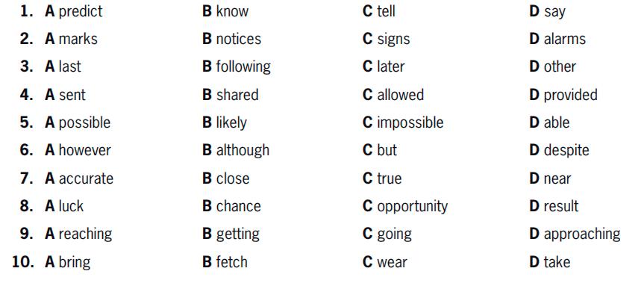Select B likely in question 5

point(225,122)
